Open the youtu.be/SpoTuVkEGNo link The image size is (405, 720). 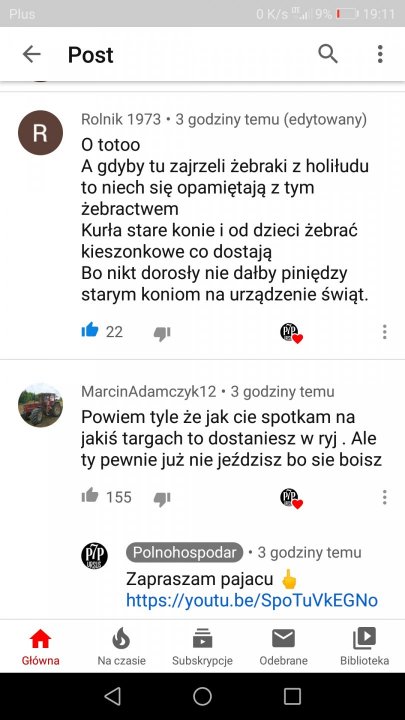[x=252, y=600]
